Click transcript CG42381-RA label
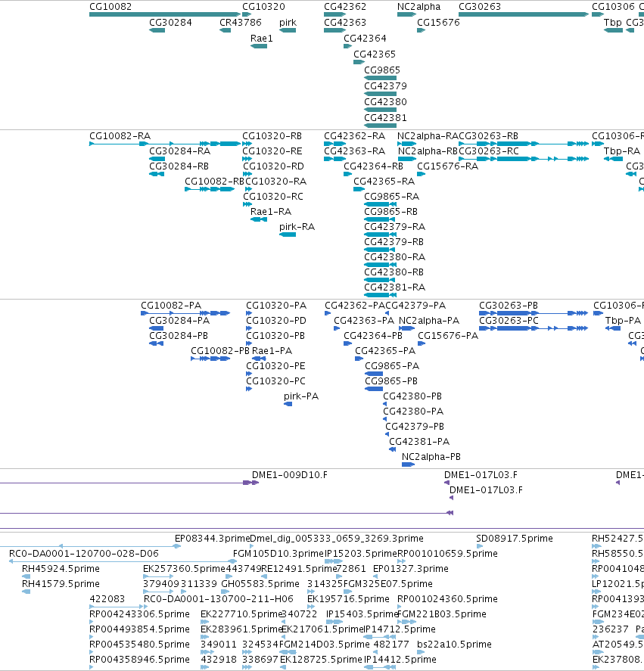Viewport: 644px width, 671px height. (395, 287)
